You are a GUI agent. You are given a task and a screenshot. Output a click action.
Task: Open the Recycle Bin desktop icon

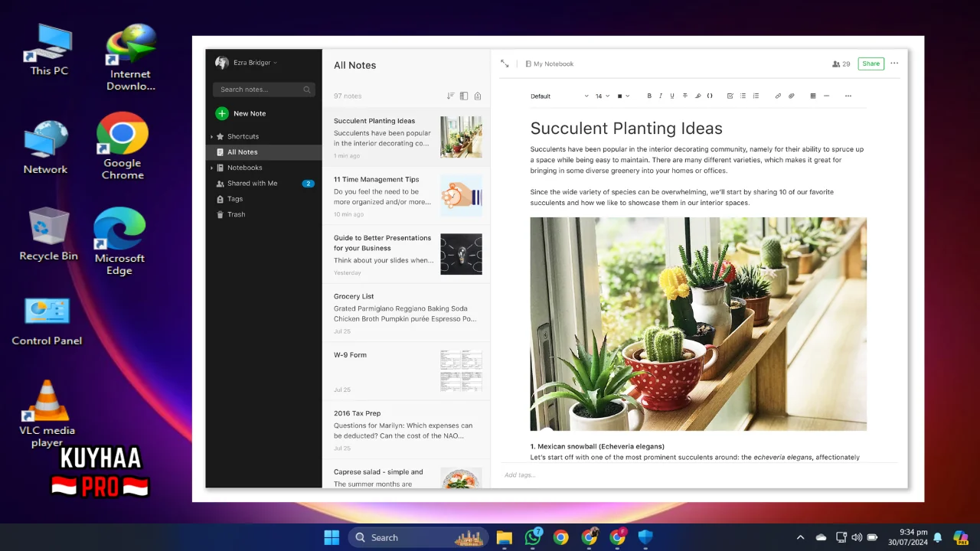[x=48, y=234]
